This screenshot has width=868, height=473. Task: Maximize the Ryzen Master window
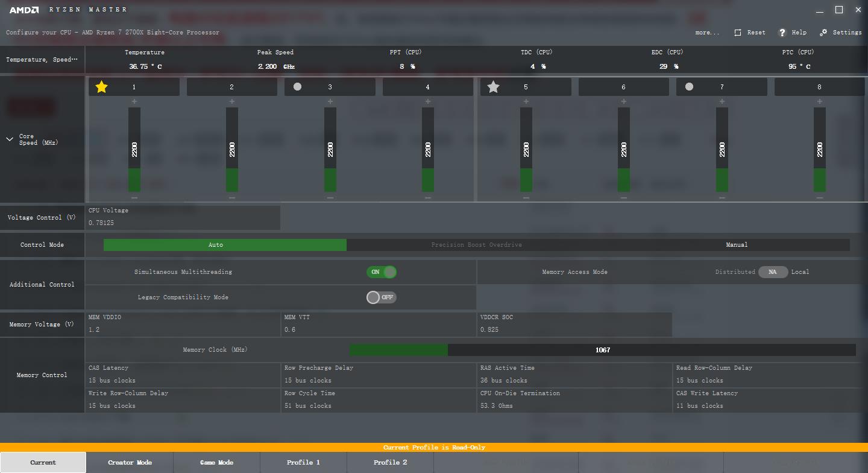[x=839, y=10]
